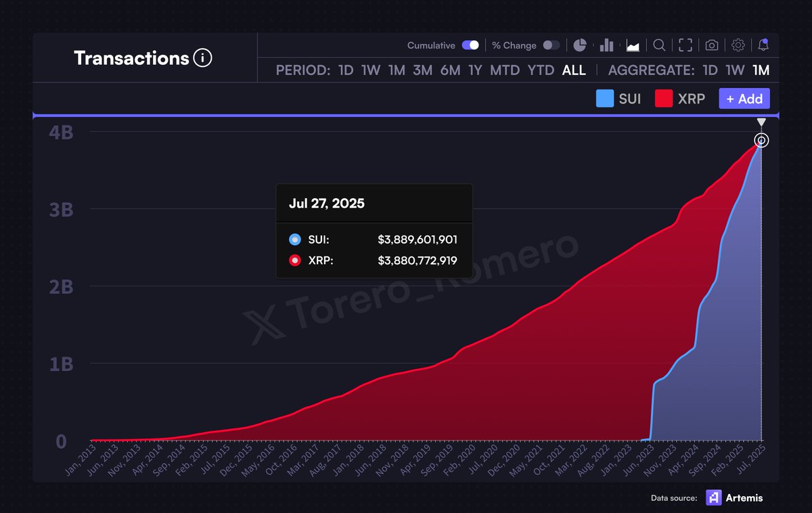812x513 pixels.
Task: Click the blue SUI legend swatch
Action: (x=605, y=99)
